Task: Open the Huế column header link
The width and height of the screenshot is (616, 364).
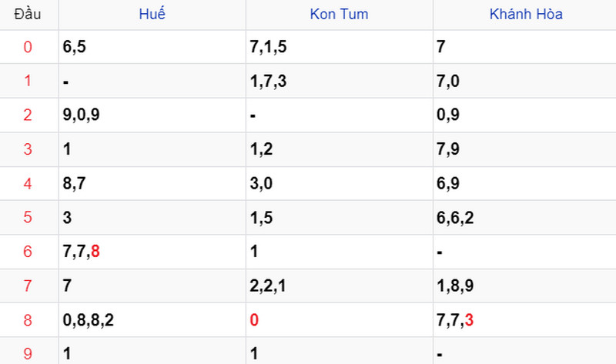Action: point(152,14)
